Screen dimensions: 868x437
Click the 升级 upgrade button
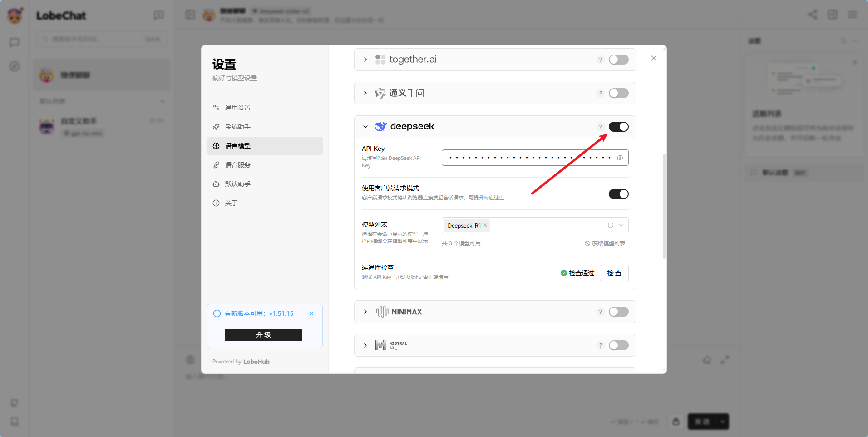pos(263,335)
